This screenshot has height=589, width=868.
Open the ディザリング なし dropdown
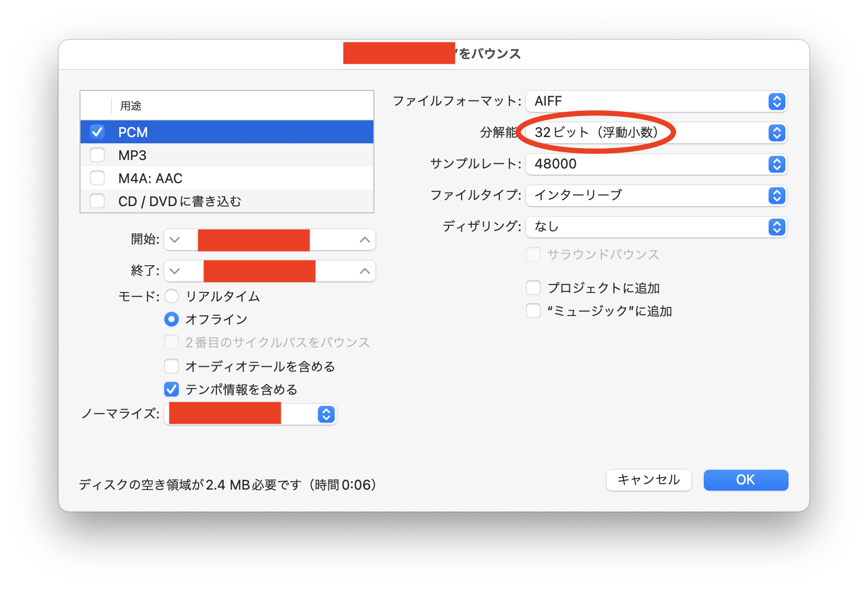656,226
